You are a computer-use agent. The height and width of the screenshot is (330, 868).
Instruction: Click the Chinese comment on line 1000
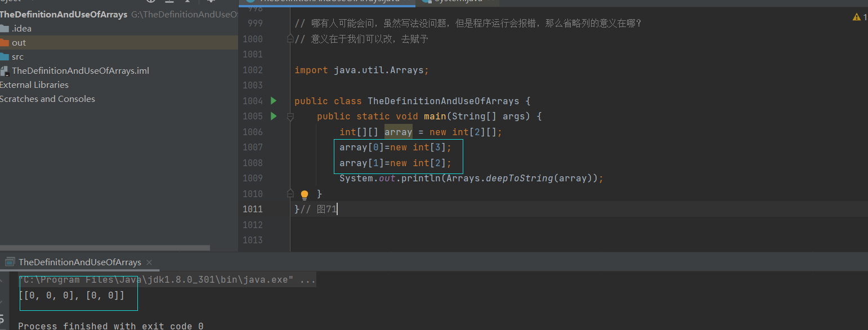(361, 39)
